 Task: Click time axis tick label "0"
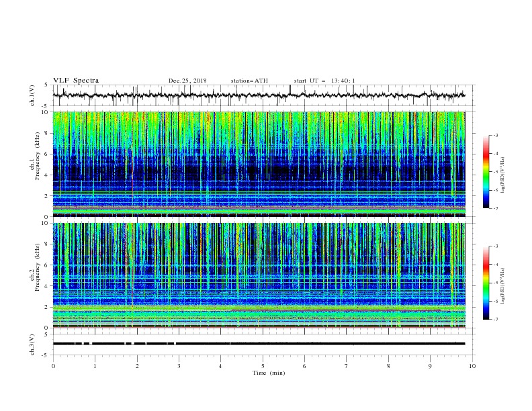pyautogui.click(x=53, y=366)
